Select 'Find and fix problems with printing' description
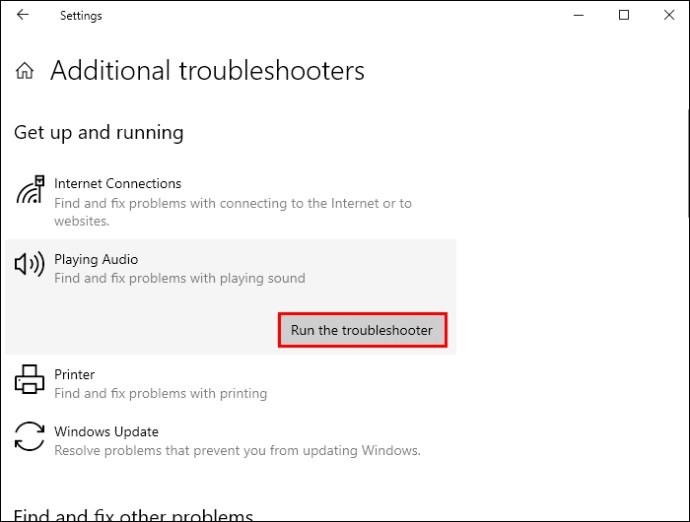690x522 pixels. [x=161, y=393]
